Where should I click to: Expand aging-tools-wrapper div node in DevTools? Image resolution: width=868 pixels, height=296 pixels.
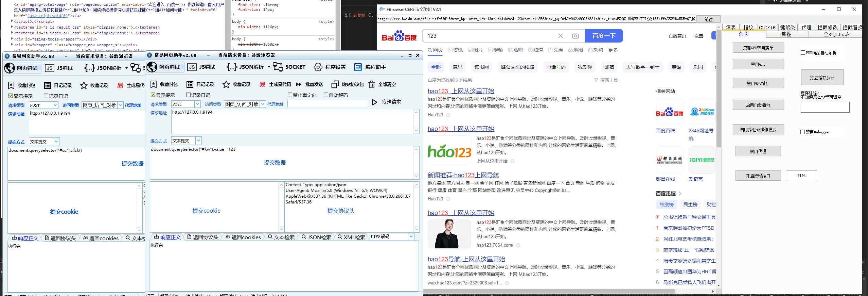coord(12,39)
